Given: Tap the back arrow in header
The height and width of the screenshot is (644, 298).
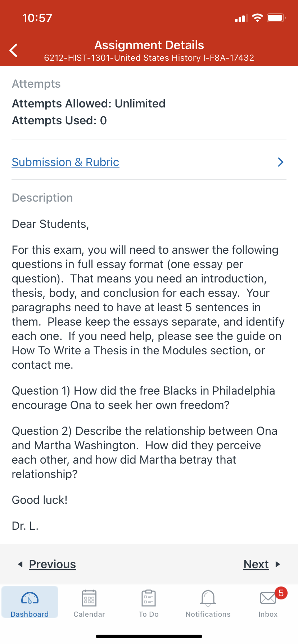Looking at the screenshot, I should tap(14, 50).
